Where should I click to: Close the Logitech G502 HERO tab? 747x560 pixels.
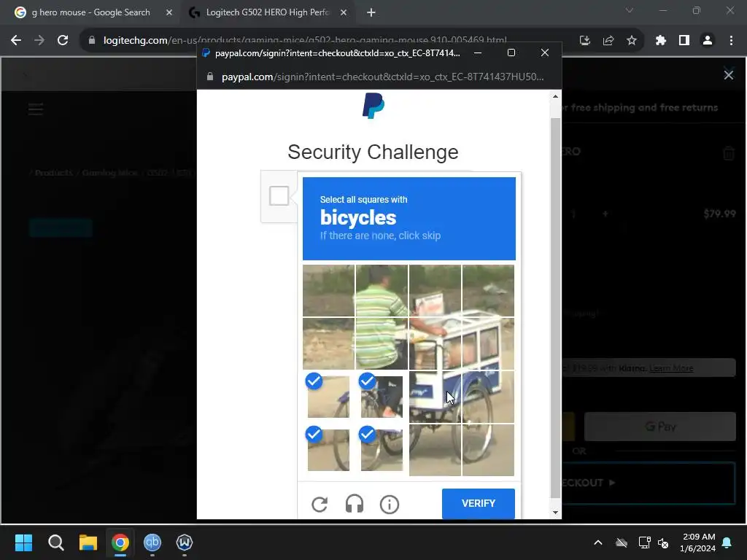344,13
